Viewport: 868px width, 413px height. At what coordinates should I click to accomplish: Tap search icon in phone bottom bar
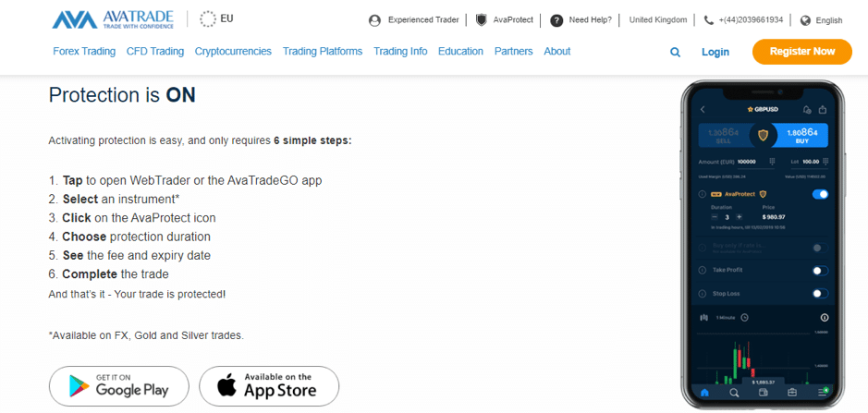734,393
